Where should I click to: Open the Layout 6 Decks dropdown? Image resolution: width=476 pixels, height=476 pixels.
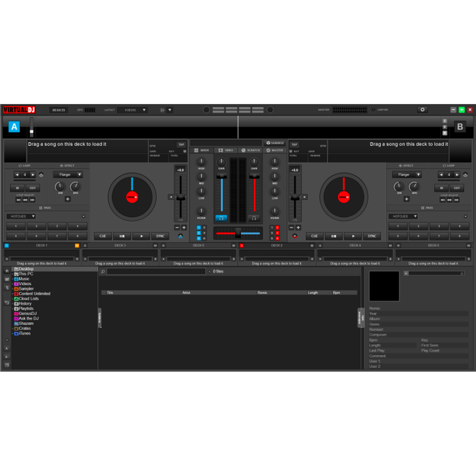pyautogui.click(x=133, y=110)
